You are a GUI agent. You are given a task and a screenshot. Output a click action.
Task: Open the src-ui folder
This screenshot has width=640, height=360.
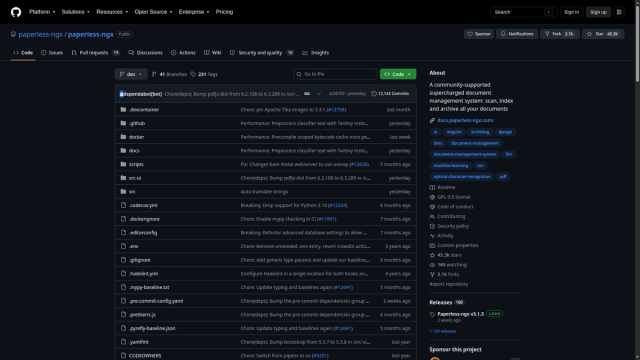(x=135, y=178)
